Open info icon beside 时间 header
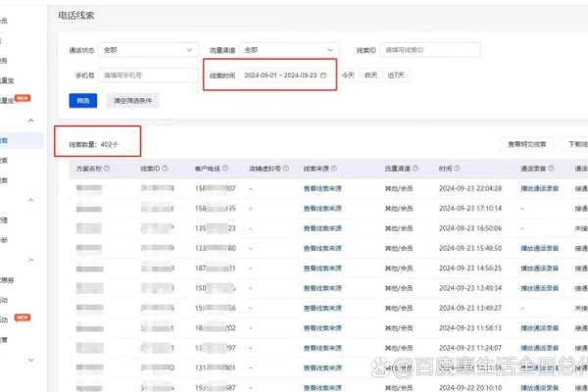Viewport: 588px width, 392px height. (x=457, y=169)
